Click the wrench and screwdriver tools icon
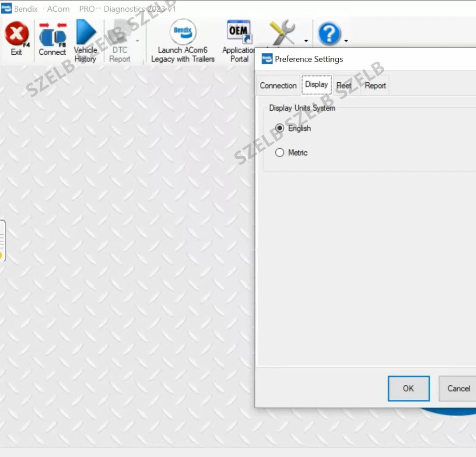The width and height of the screenshot is (476, 457). [282, 33]
